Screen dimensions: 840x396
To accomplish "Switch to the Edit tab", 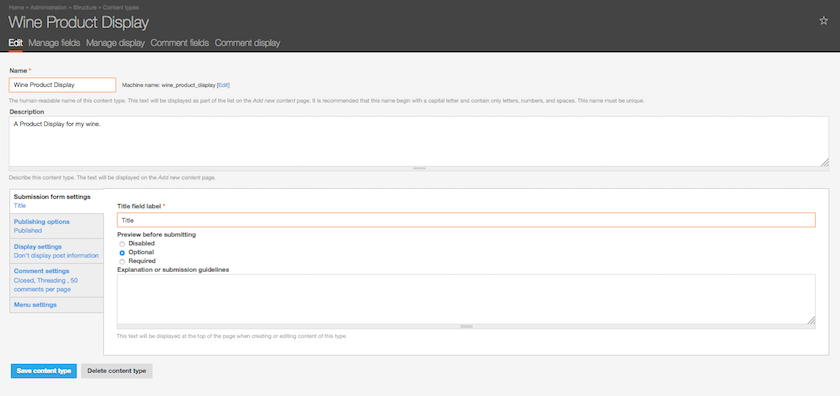I will (16, 43).
